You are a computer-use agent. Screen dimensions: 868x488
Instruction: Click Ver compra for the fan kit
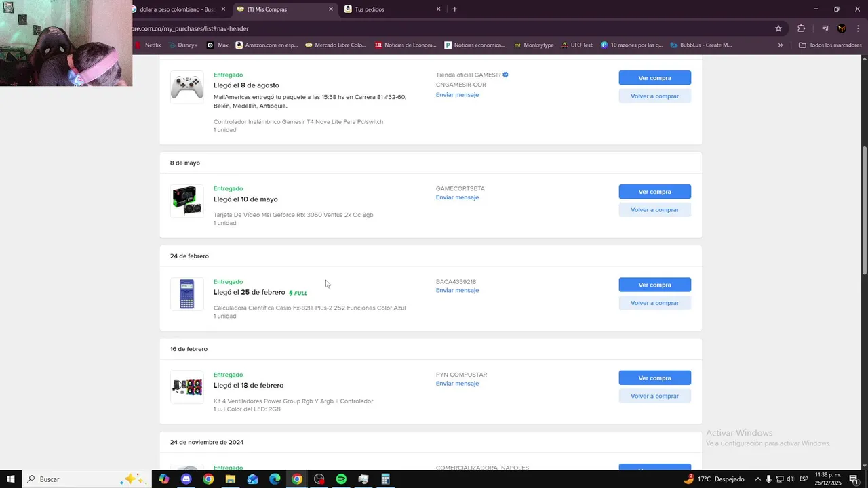tap(654, 378)
